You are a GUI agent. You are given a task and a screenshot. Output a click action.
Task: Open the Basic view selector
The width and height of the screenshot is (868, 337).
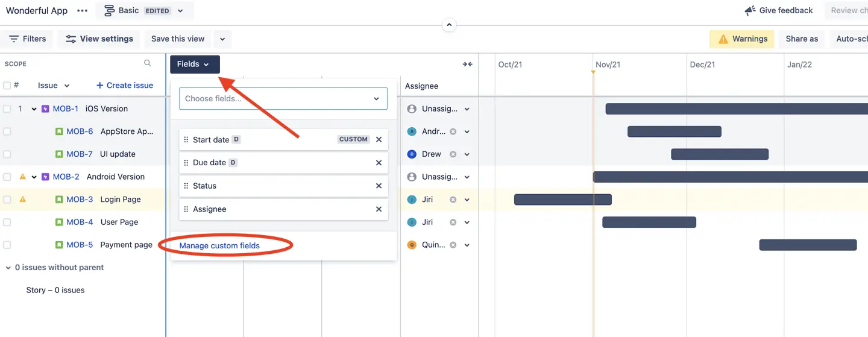pyautogui.click(x=144, y=11)
